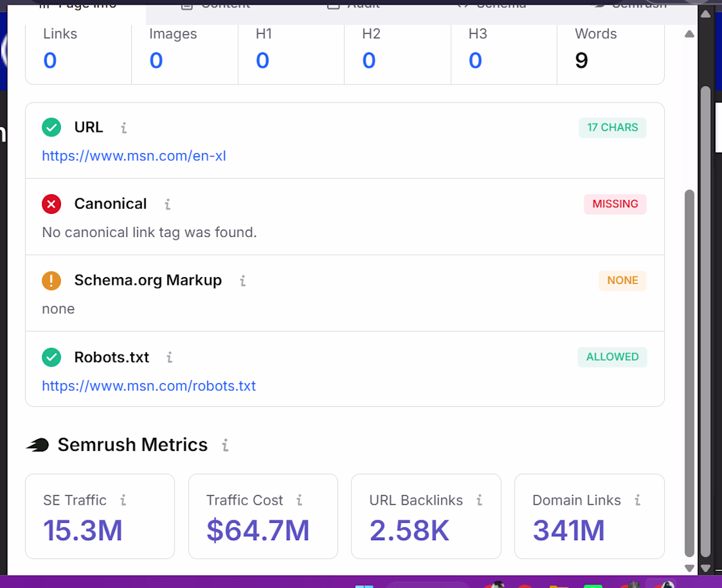
Task: Click the outer page scrollbar thumb
Action: pos(706,322)
